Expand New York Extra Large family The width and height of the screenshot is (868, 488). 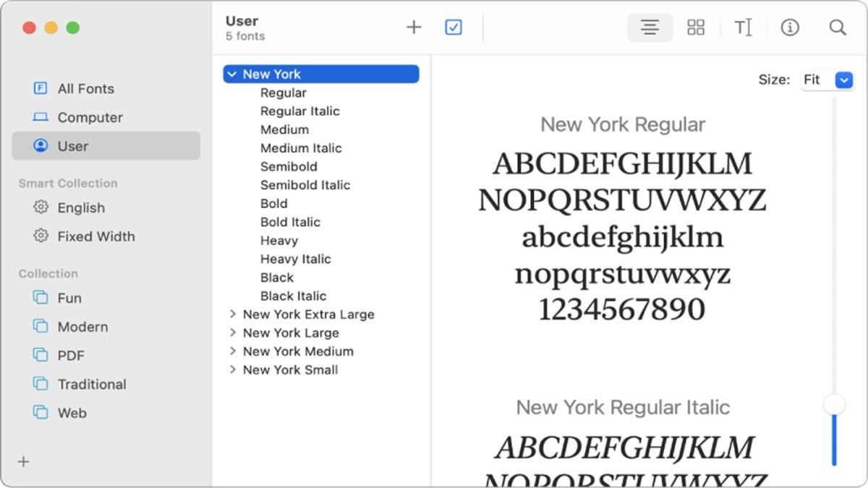(x=232, y=314)
